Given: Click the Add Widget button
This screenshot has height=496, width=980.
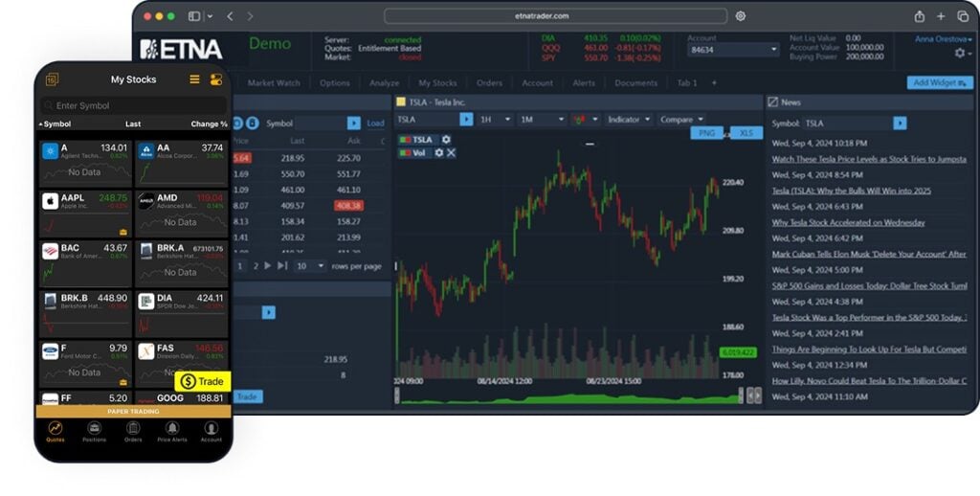Looking at the screenshot, I should point(940,82).
